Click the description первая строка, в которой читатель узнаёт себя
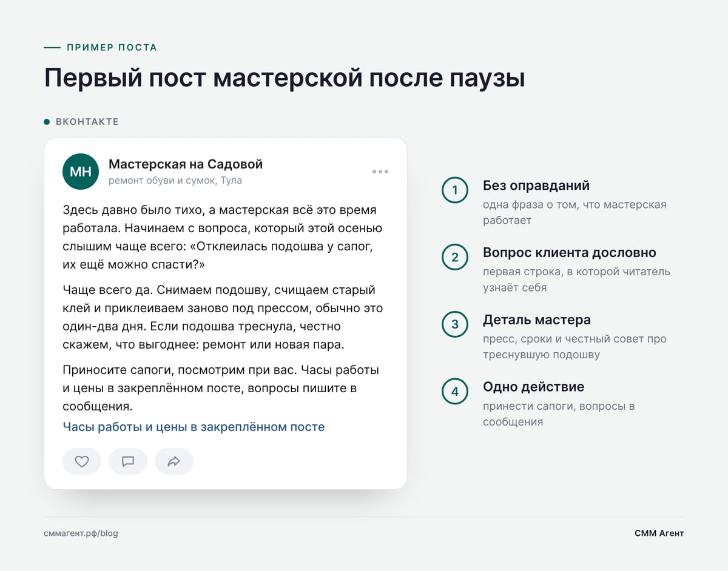The image size is (728, 571). point(576,279)
